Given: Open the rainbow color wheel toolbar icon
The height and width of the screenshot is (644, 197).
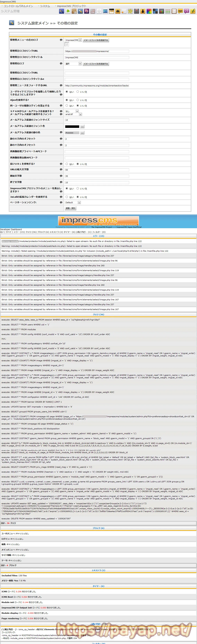Looking at the screenshot, I should click(x=149, y=11).
